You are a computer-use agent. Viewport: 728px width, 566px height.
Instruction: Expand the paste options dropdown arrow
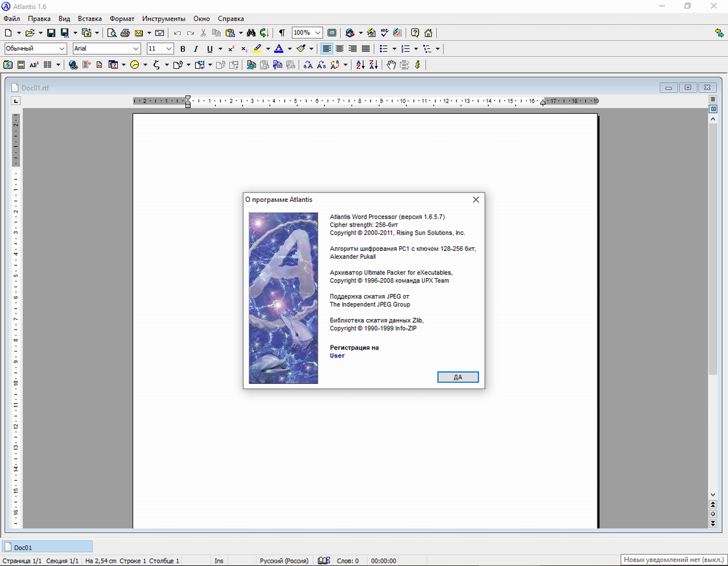240,33
